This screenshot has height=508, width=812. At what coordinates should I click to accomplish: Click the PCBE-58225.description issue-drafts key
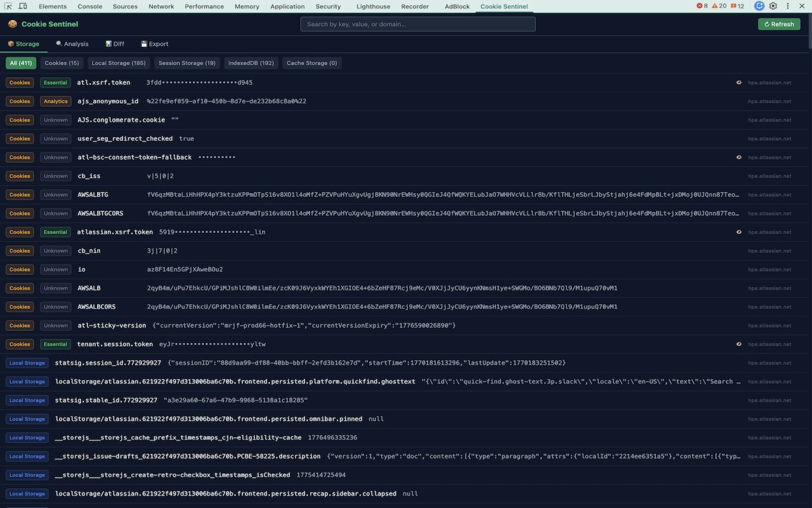188,457
